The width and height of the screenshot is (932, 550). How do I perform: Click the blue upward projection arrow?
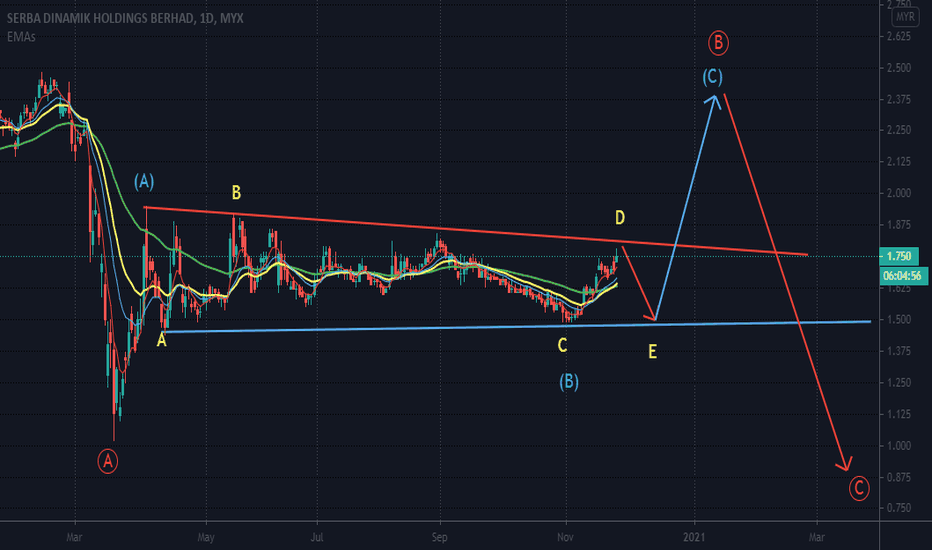tap(685, 206)
